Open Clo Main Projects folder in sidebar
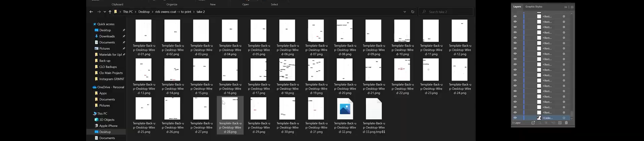The width and height of the screenshot is (644, 141). point(111,73)
